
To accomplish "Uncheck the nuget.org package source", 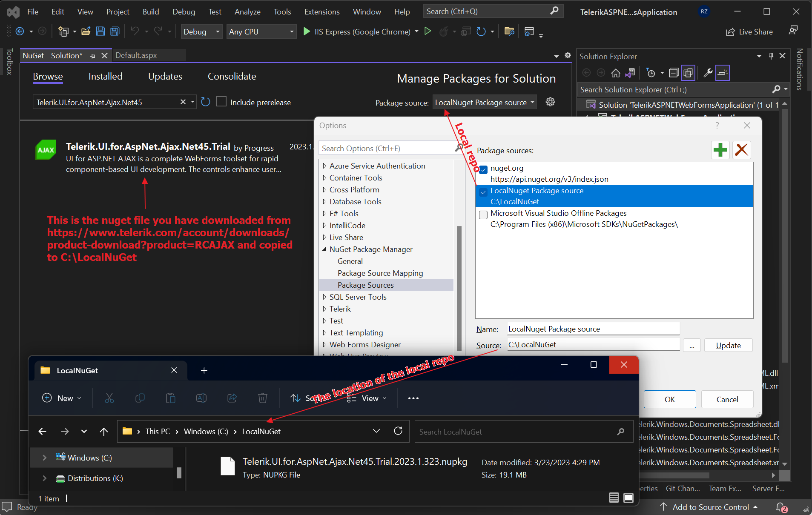I will click(x=483, y=170).
